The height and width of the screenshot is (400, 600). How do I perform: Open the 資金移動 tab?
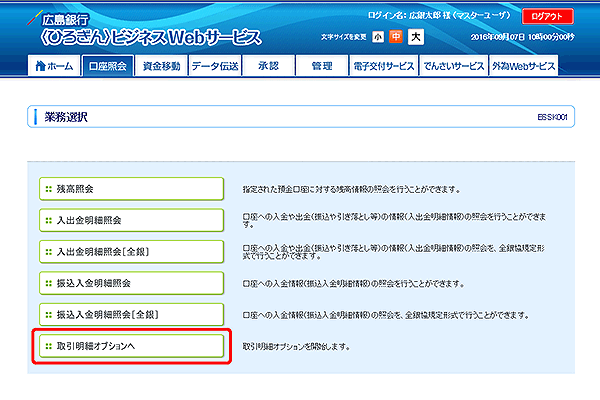161,66
